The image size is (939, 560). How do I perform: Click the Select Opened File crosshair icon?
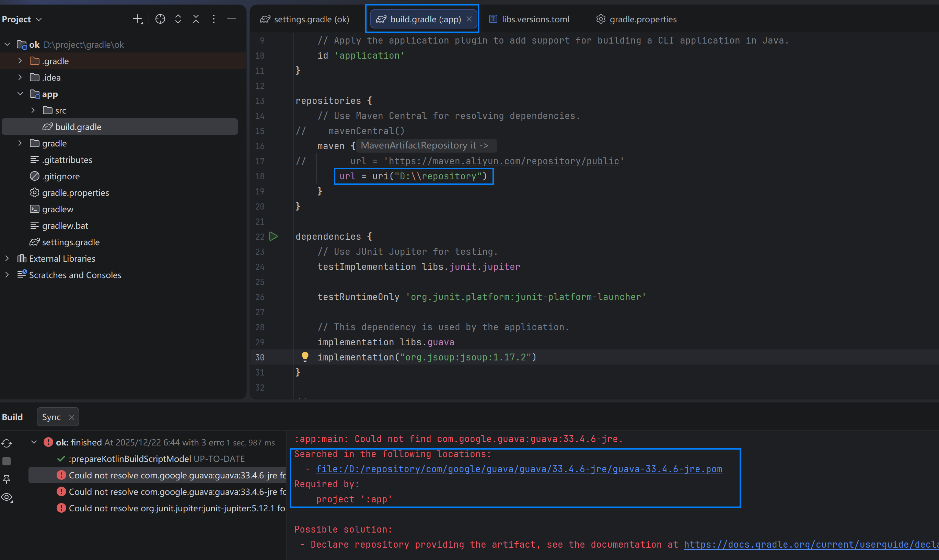click(160, 19)
